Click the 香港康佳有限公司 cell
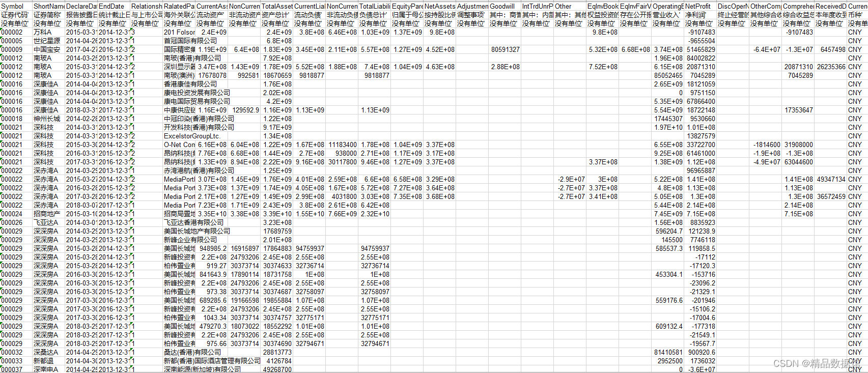Screen dimensions: 868x373 [x=190, y=84]
